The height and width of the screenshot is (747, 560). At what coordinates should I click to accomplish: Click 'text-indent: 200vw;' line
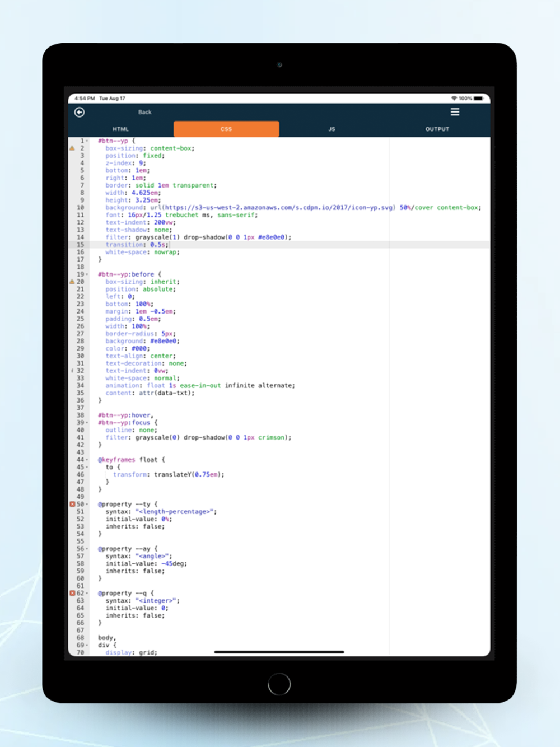(x=141, y=222)
